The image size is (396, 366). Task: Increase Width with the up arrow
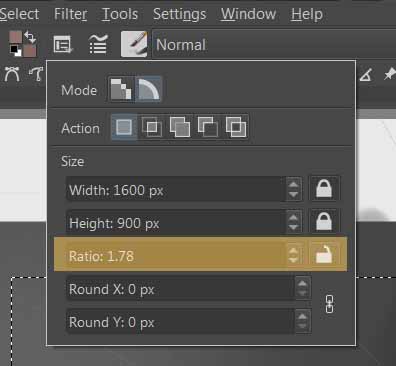tap(293, 185)
